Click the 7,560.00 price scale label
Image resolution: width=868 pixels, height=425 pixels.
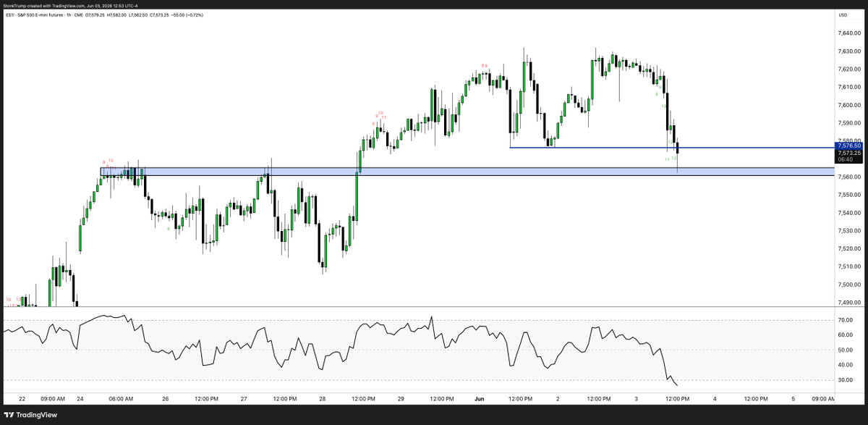click(849, 177)
